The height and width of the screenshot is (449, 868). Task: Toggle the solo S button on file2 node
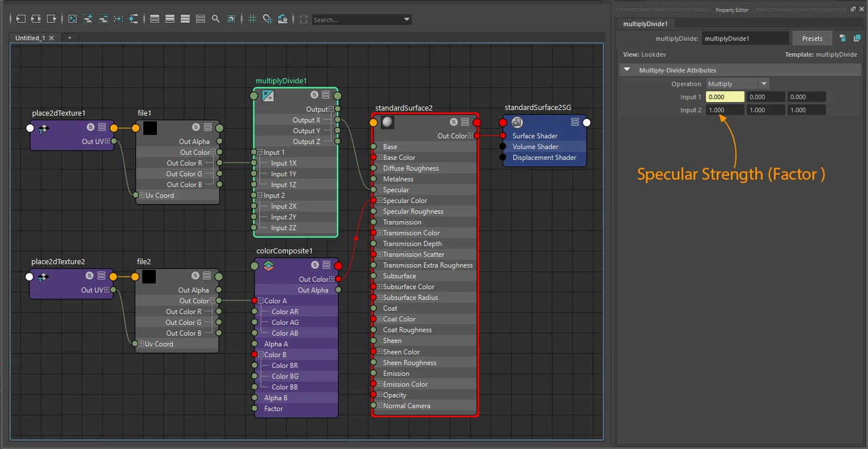(x=195, y=276)
